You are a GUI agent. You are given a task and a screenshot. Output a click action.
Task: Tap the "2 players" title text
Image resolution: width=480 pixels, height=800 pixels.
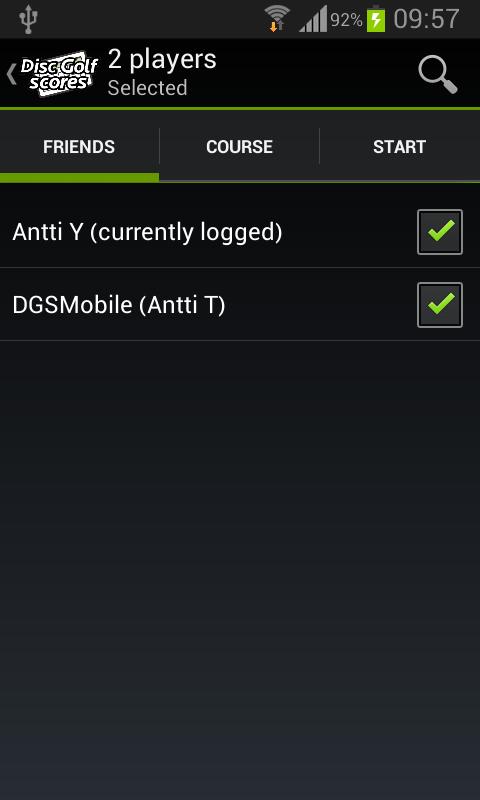point(162,59)
